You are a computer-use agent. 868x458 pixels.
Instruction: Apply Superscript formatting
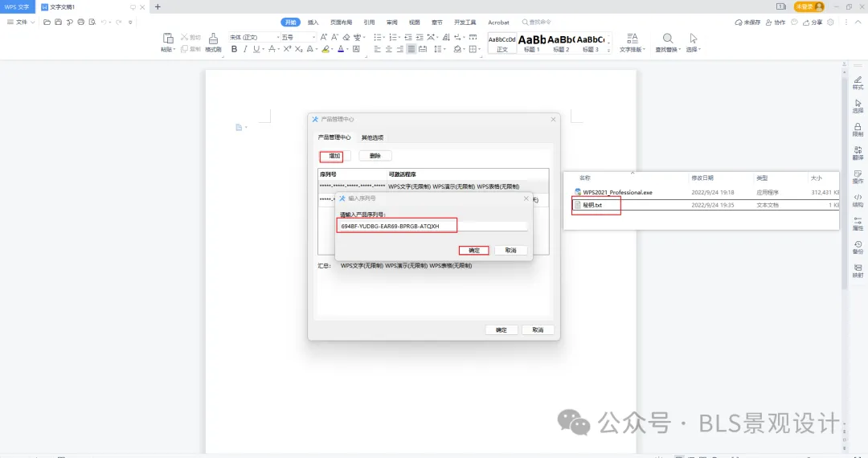click(287, 49)
